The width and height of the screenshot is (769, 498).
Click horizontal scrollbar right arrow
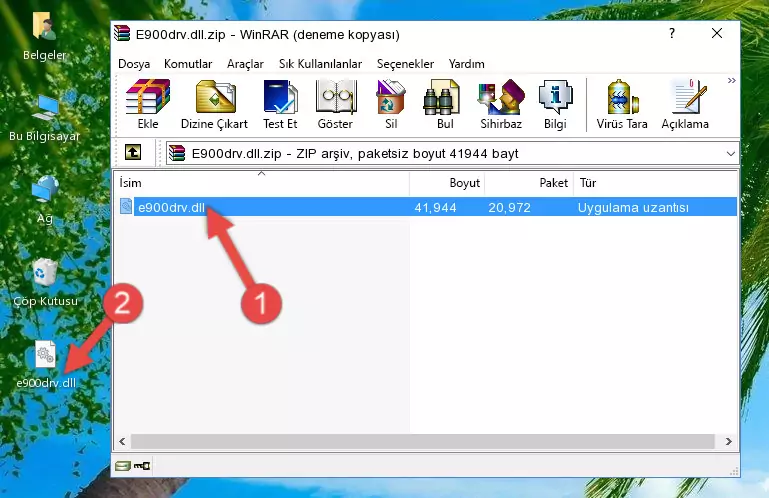pos(728,442)
